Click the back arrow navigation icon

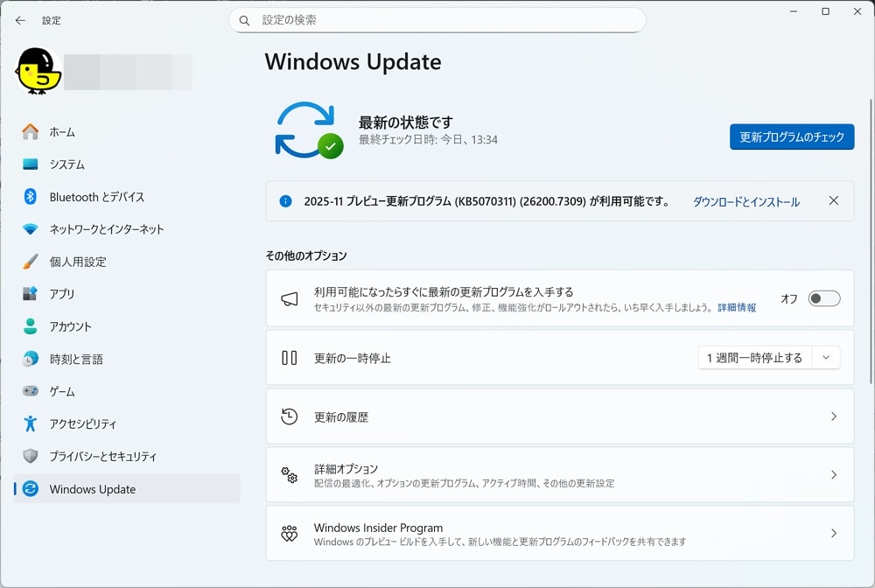point(20,19)
